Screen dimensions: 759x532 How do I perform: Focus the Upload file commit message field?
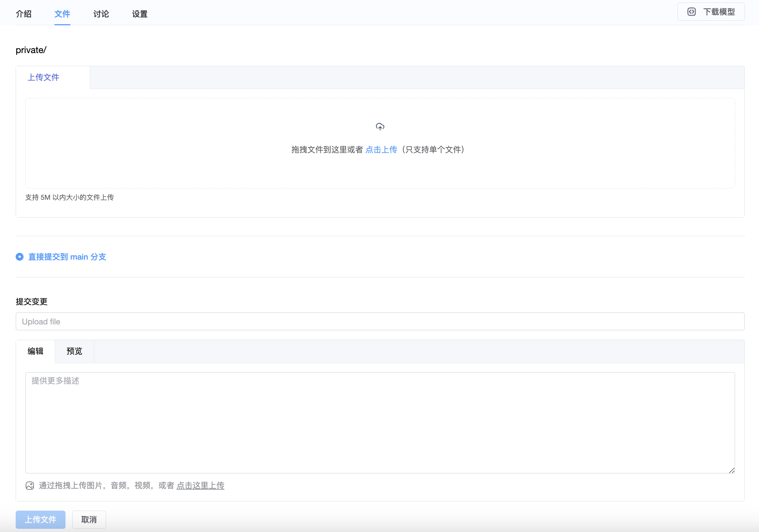tap(380, 322)
